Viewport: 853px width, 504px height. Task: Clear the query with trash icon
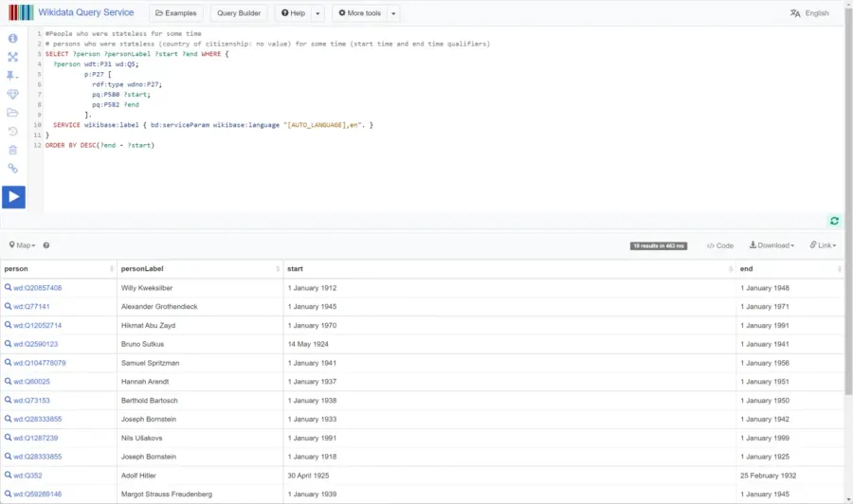tap(12, 150)
